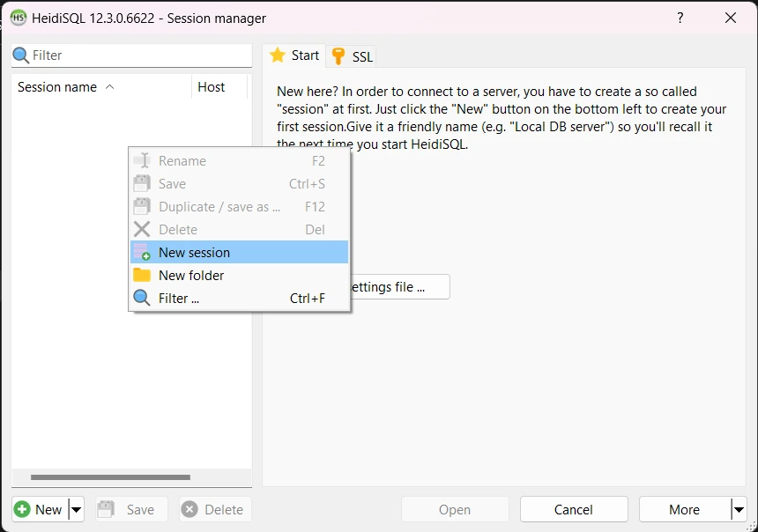Click the New button at bottom left
Viewport: 758px width, 532px height.
click(41, 509)
